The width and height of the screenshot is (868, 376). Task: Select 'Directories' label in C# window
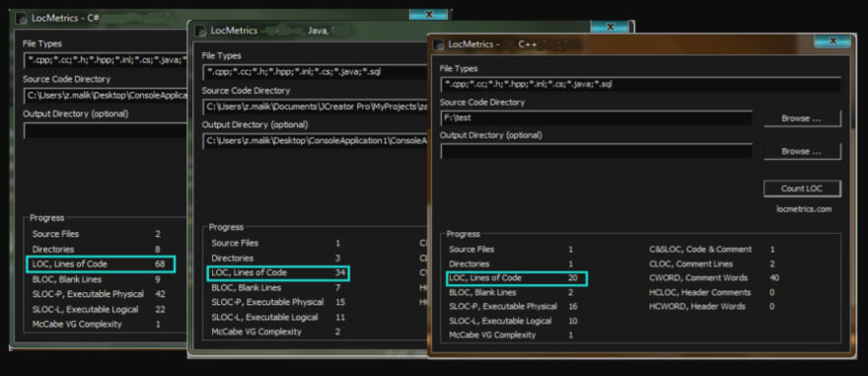click(x=53, y=250)
